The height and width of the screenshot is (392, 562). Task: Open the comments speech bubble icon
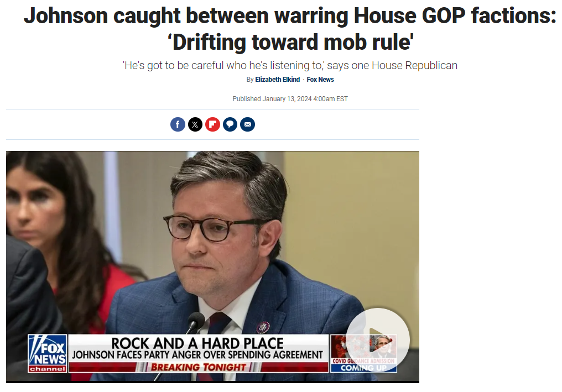(230, 124)
